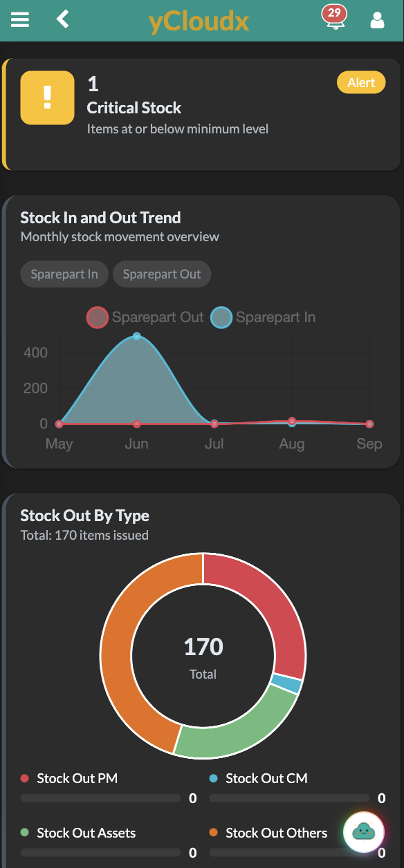
Task: Toggle Sparepart Out legend series
Action: tap(145, 318)
